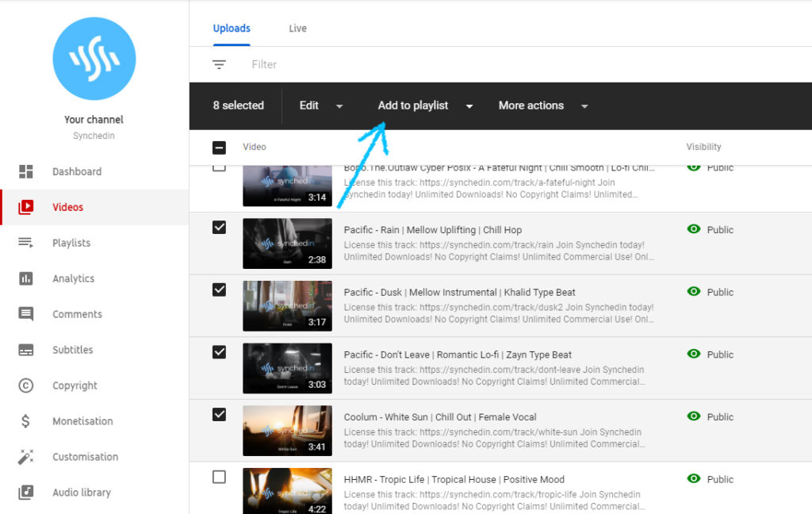Click Public eye icon for Pacific - Rain
The image size is (812, 514).
(693, 229)
